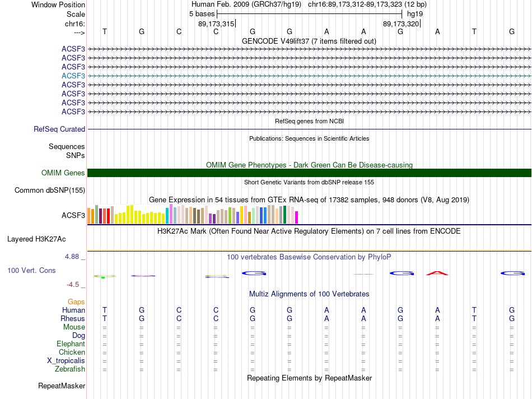Click the Layered H3K27Ac track label

pyautogui.click(x=36, y=239)
